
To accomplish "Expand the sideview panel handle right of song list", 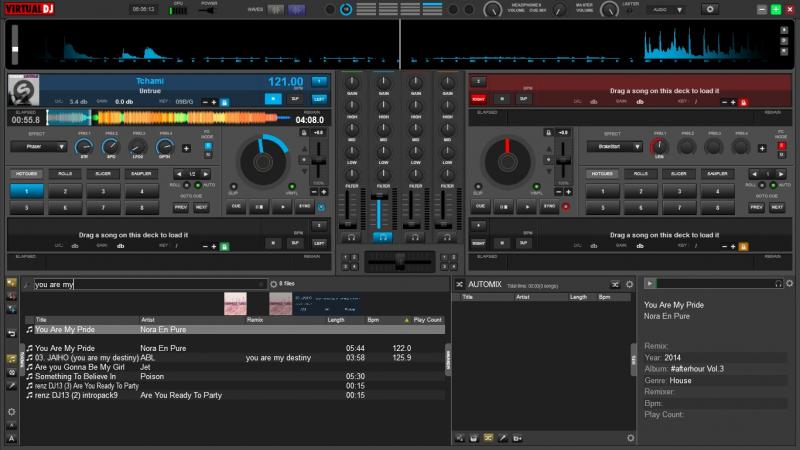I will click(x=448, y=359).
